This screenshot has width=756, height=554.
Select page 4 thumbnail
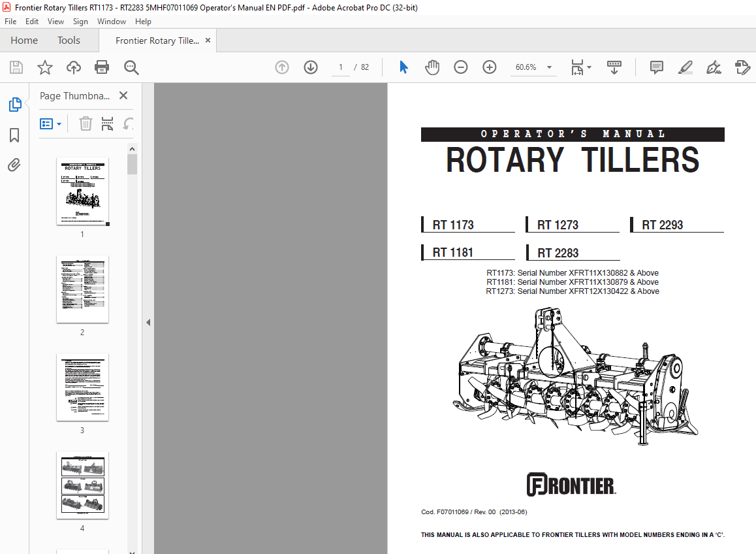82,485
